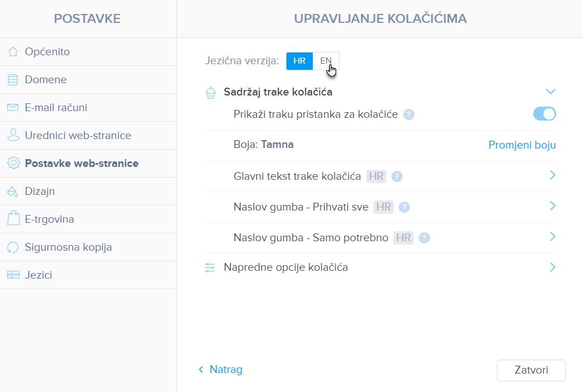This screenshot has width=583, height=392.
Task: Select Postavke web-stranice in sidebar
Action: [x=88, y=163]
